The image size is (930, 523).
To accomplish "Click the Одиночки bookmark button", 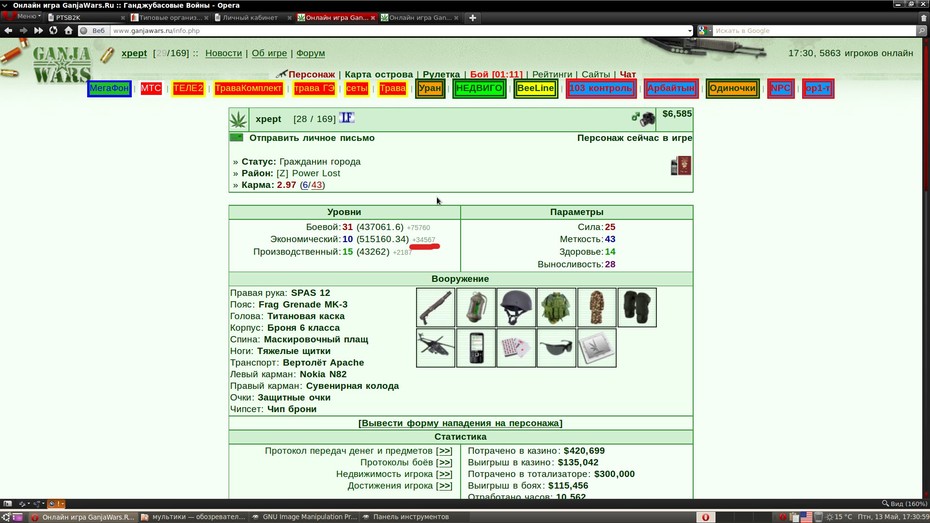I will pyautogui.click(x=732, y=88).
